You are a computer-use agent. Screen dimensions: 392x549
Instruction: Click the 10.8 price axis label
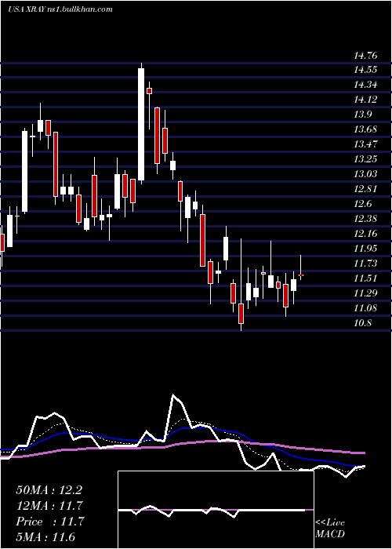click(362, 323)
